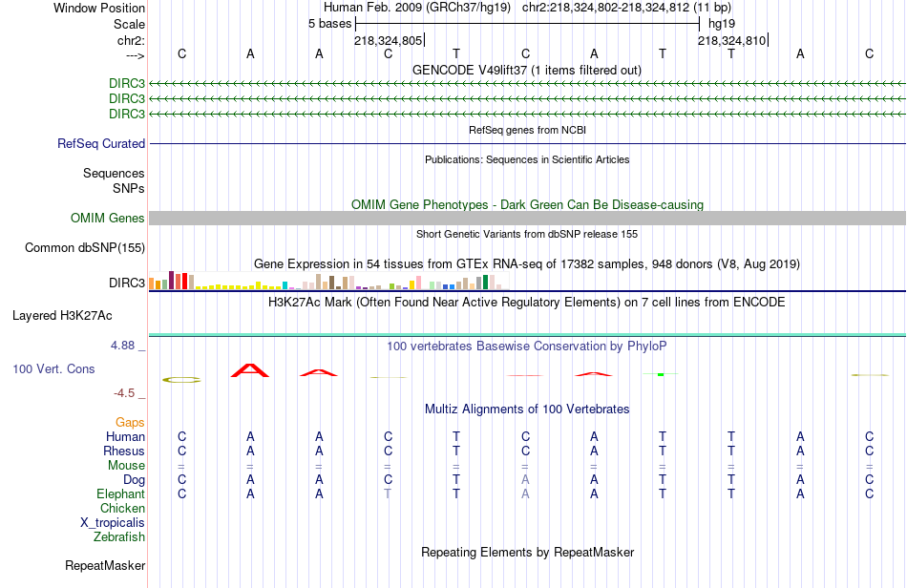Image resolution: width=907 pixels, height=588 pixels.
Task: Click the 5 bases scale label
Action: pyautogui.click(x=329, y=24)
